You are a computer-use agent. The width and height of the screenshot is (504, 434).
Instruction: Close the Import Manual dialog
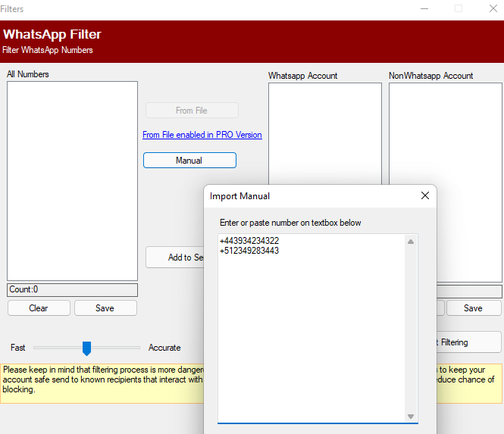coord(425,195)
